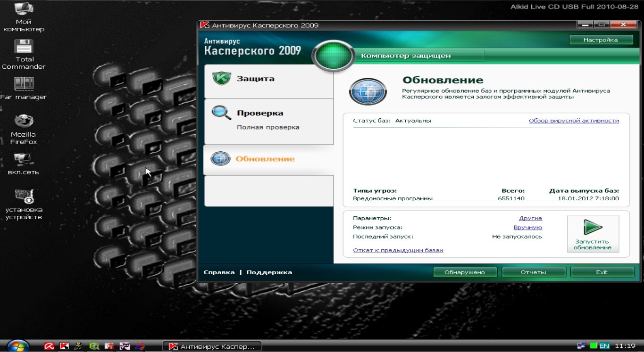The width and height of the screenshot is (644, 352).
Task: Click the Полная проверка subtitle text
Action: [x=268, y=127]
